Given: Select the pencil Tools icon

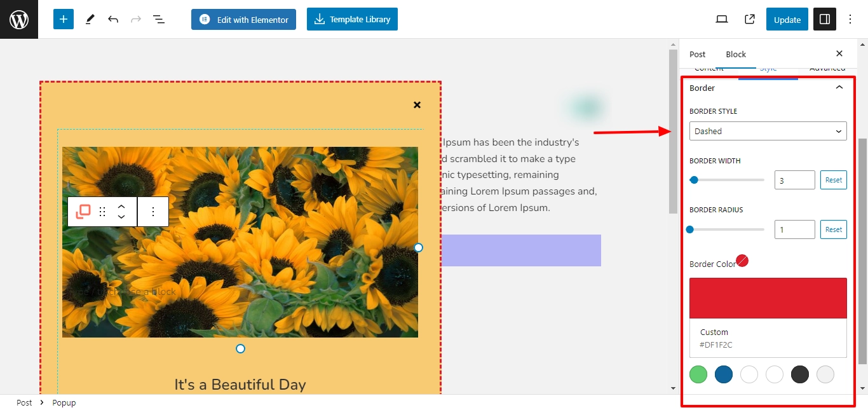Looking at the screenshot, I should pos(90,20).
